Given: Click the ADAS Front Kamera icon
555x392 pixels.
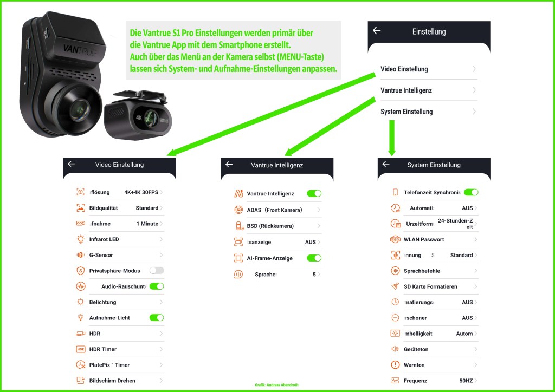Looking at the screenshot, I should tap(238, 210).
